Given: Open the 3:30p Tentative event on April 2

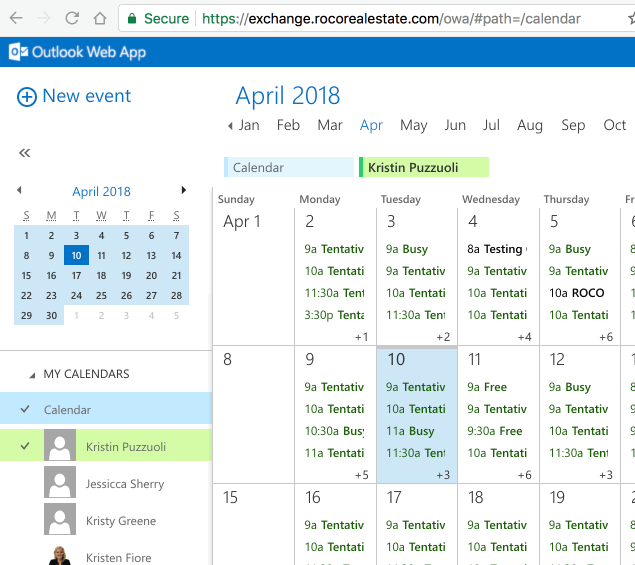Looking at the screenshot, I should 335,315.
